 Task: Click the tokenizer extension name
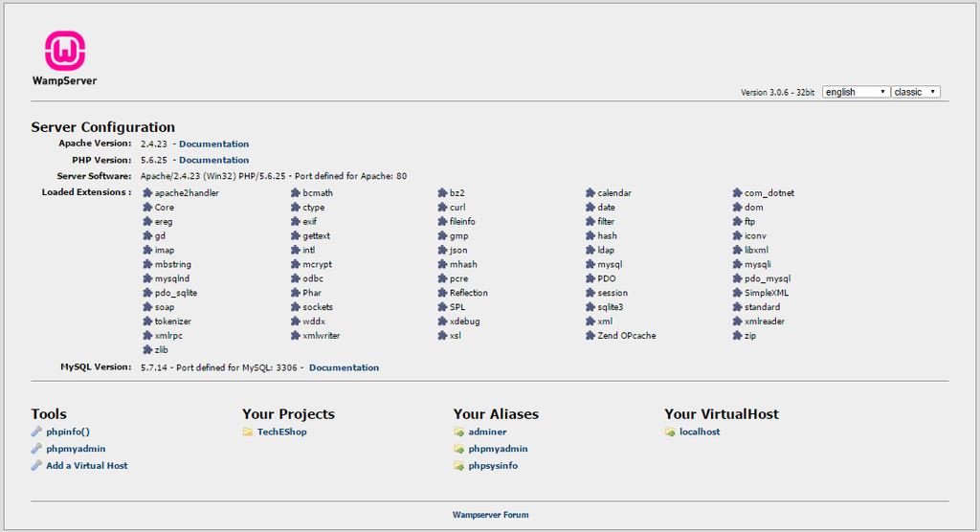click(173, 321)
